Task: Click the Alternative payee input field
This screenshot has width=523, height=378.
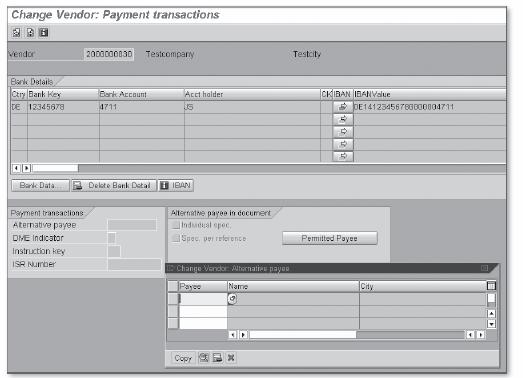Action: point(132,225)
